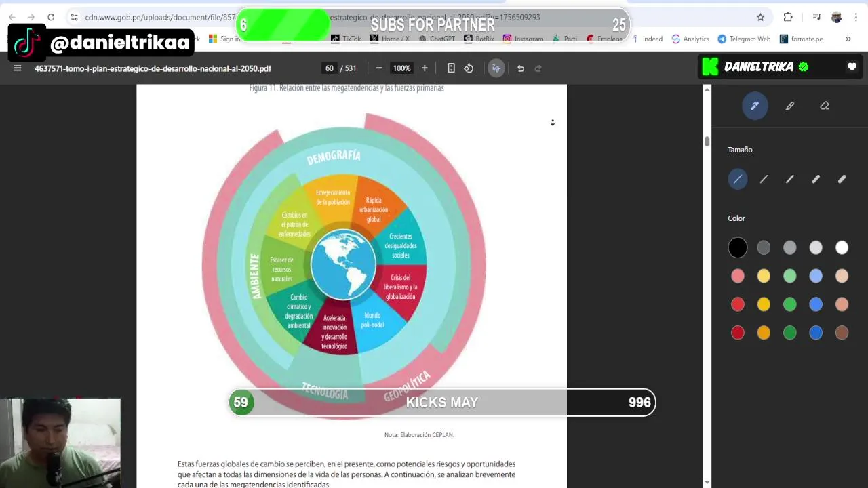Pick the white color swatch
The image size is (868, 488).
(x=842, y=248)
